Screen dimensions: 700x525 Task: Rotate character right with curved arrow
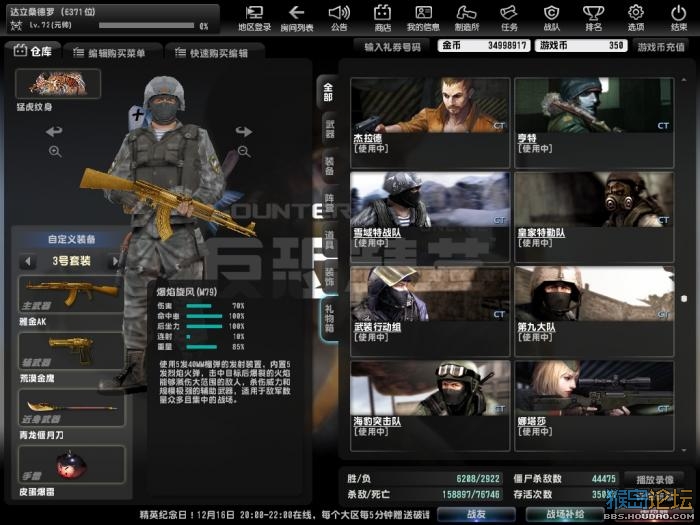(x=244, y=131)
